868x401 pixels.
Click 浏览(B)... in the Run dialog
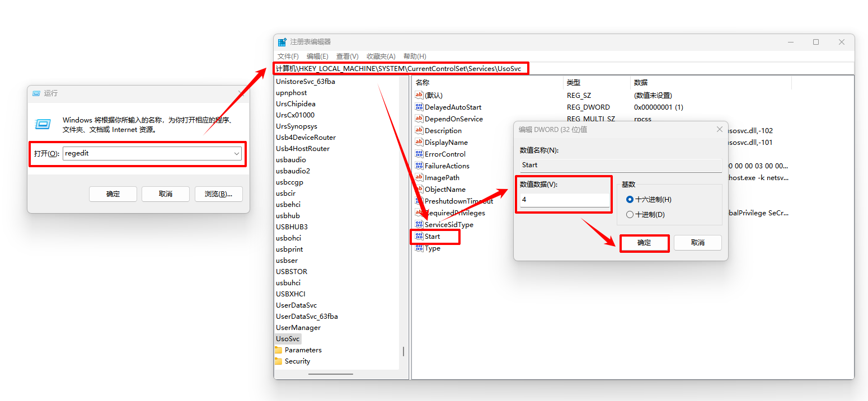point(218,194)
